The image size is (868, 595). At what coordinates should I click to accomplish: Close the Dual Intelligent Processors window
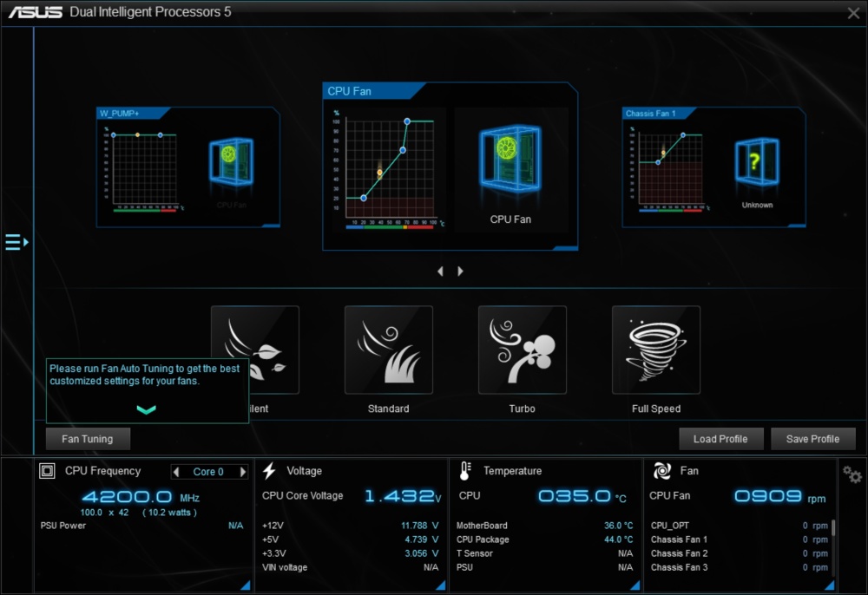tap(853, 13)
